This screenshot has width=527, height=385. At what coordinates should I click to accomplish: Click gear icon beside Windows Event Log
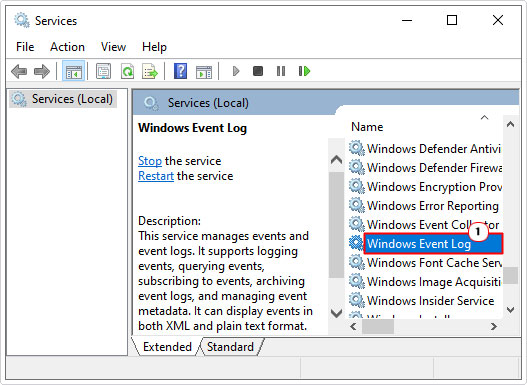(356, 243)
